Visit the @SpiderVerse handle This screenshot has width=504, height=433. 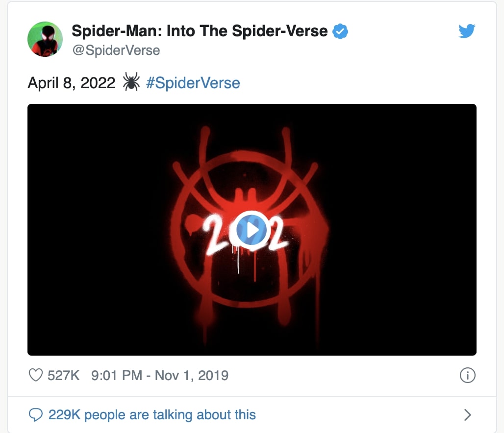pos(116,50)
